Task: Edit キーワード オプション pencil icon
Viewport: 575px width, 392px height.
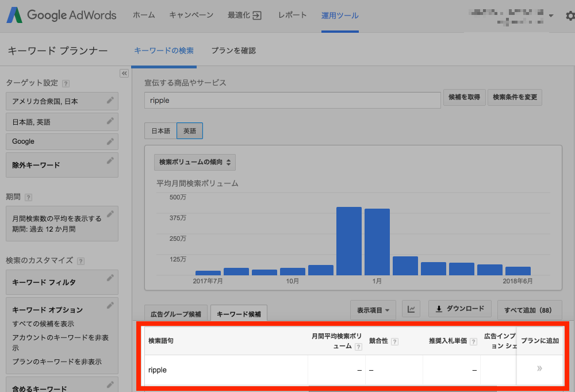Action: [110, 305]
